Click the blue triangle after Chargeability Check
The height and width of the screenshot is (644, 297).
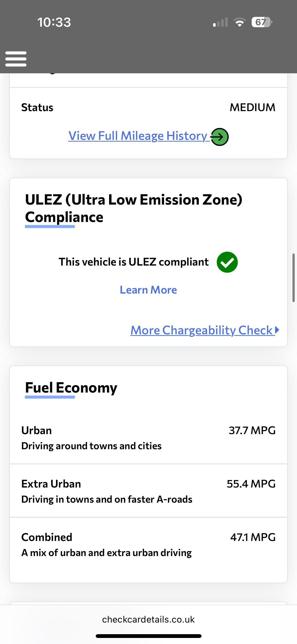[277, 330]
